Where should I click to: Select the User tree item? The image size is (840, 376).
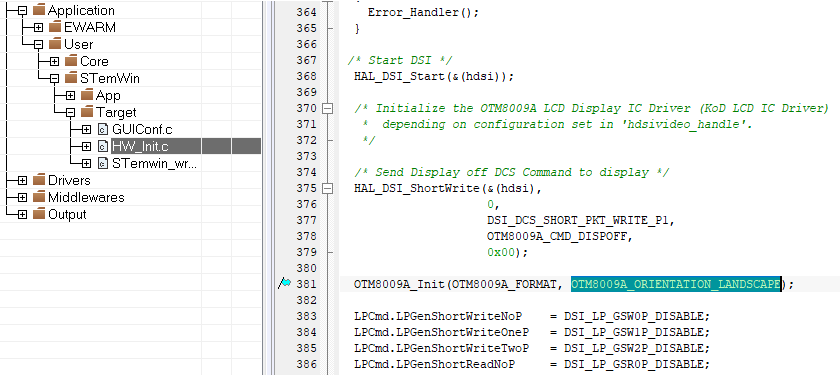click(x=78, y=44)
